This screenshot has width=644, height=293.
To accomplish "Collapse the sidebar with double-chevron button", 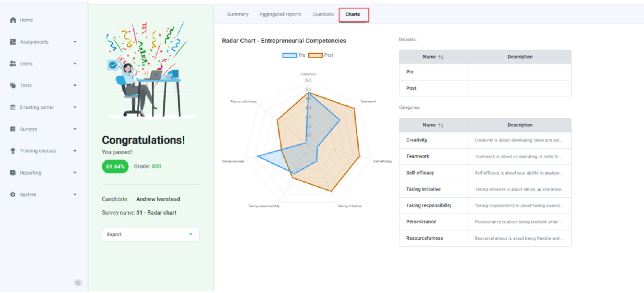I will 78,283.
